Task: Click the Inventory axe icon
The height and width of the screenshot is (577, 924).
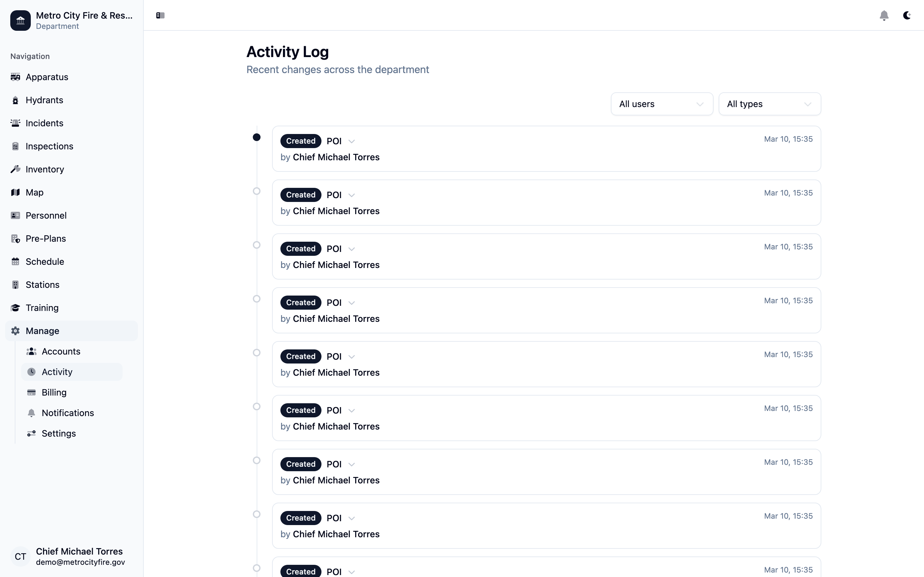Action: pos(15,170)
